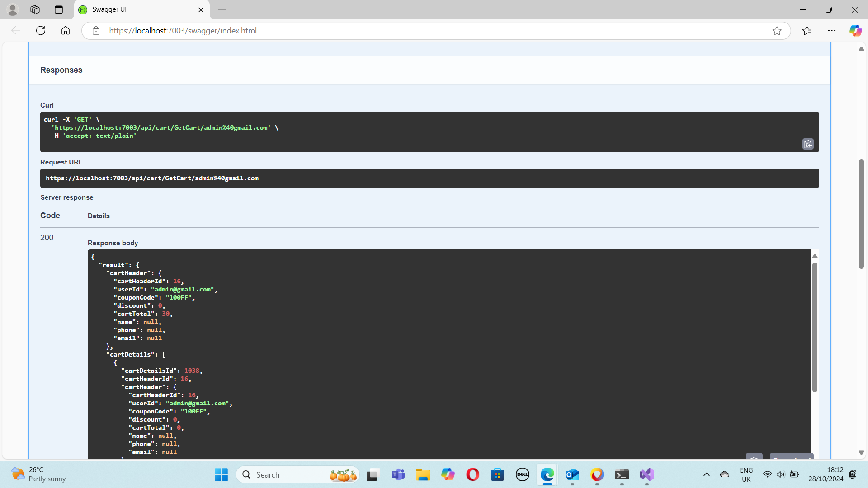Click the page scrollbar thumb
868x488 pixels.
[x=861, y=214]
